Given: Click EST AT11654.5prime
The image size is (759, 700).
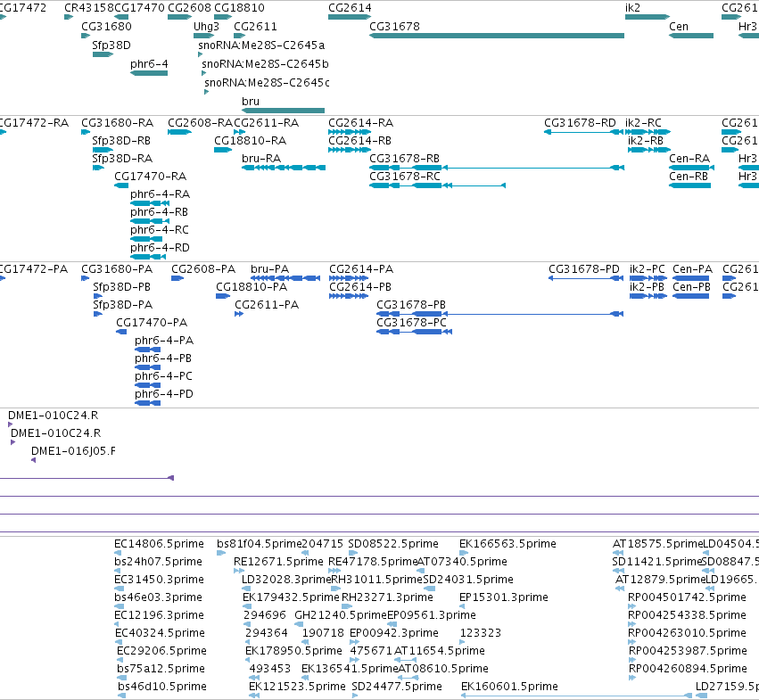Looking at the screenshot, I should [x=406, y=660].
